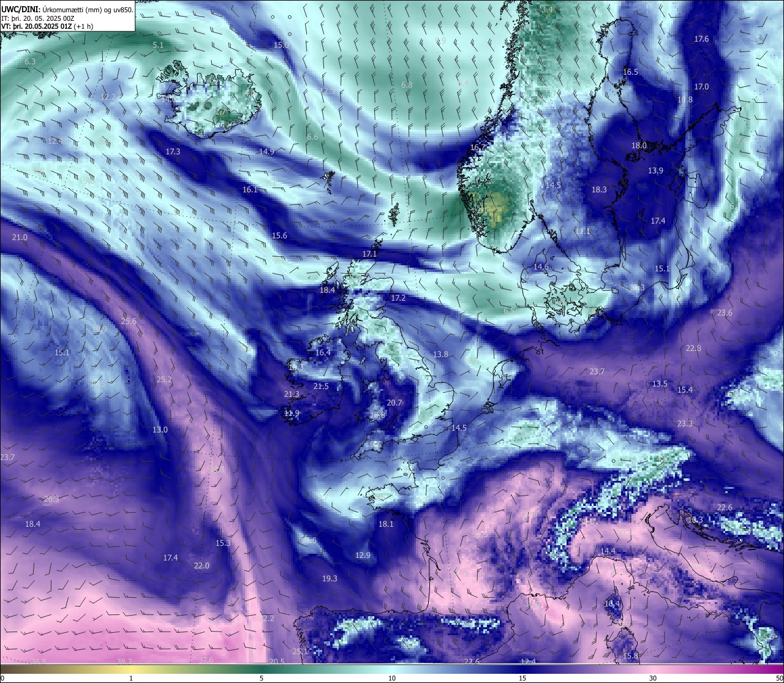Image resolution: width=784 pixels, height=683 pixels.
Task: Click the 14.4 value over northern Italy
Action: (607, 551)
